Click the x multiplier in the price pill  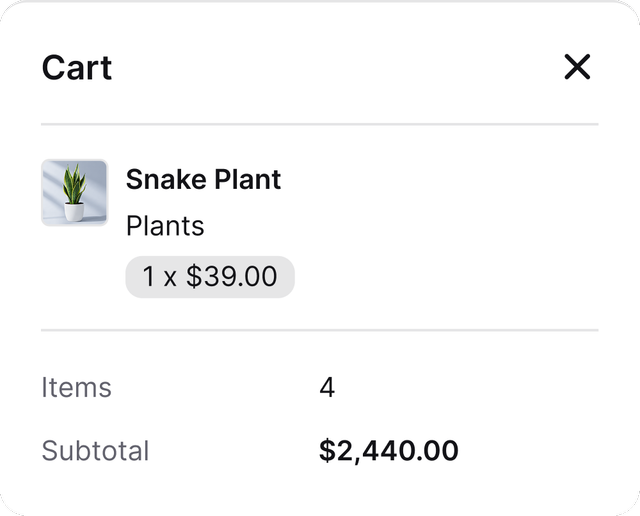tap(170, 278)
